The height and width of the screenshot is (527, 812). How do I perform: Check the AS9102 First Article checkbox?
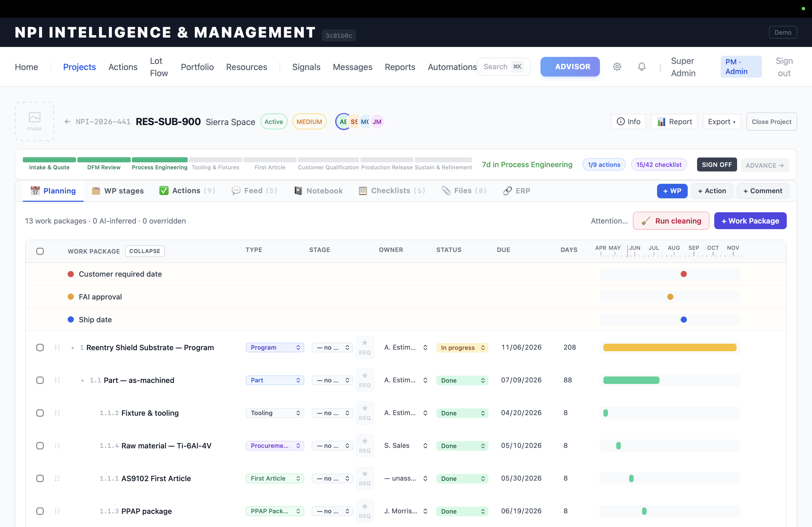(x=40, y=478)
